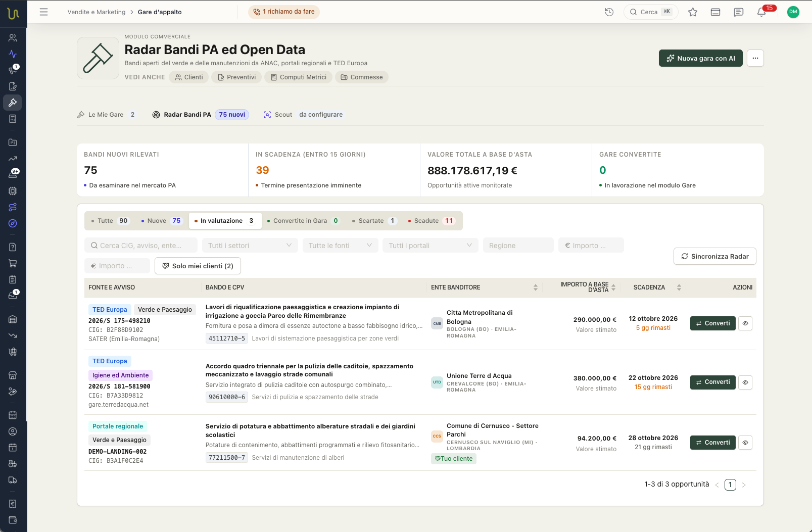Click the eye icon for Unione Terre d Acqua
This screenshot has width=812, height=532.
745,382
